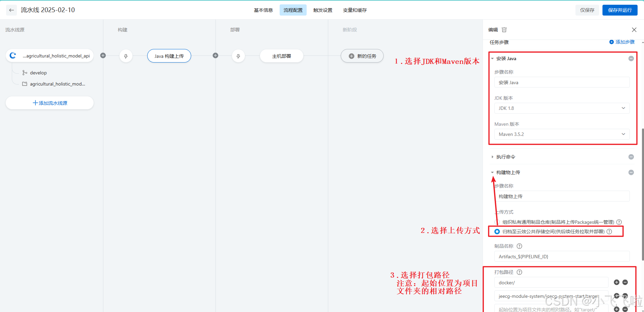644x312 pixels.
Task: Open the 触发设置 tab
Action: (x=323, y=10)
